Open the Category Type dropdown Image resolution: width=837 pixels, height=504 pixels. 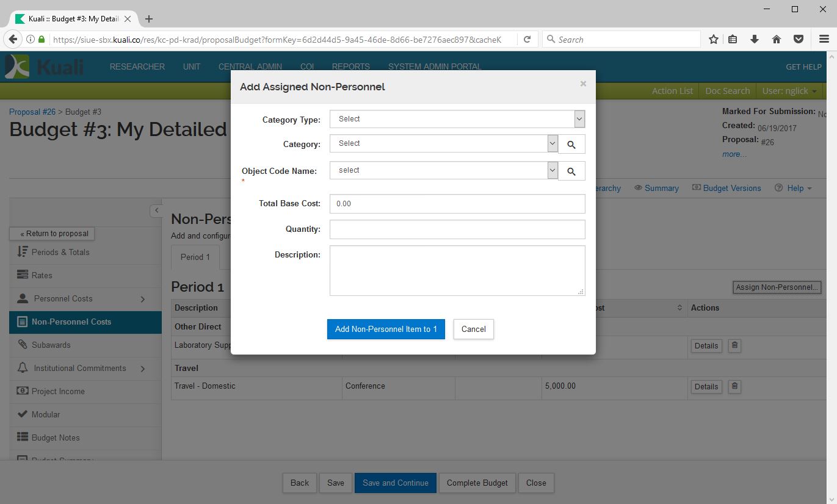coord(457,119)
